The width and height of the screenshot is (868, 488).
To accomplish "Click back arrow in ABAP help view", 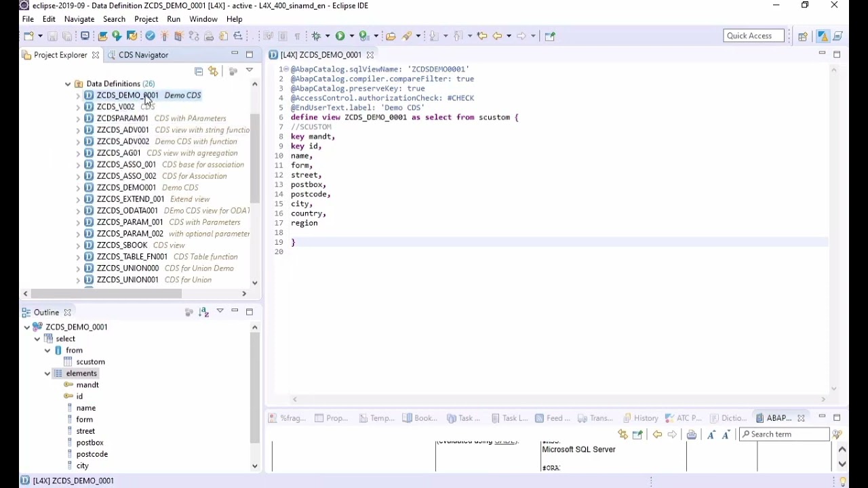I will (x=657, y=434).
